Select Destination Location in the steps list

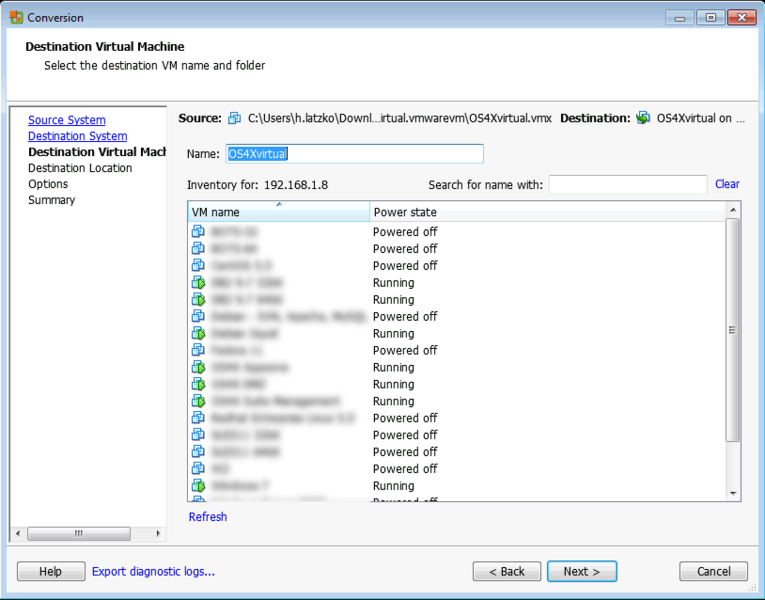tap(80, 168)
